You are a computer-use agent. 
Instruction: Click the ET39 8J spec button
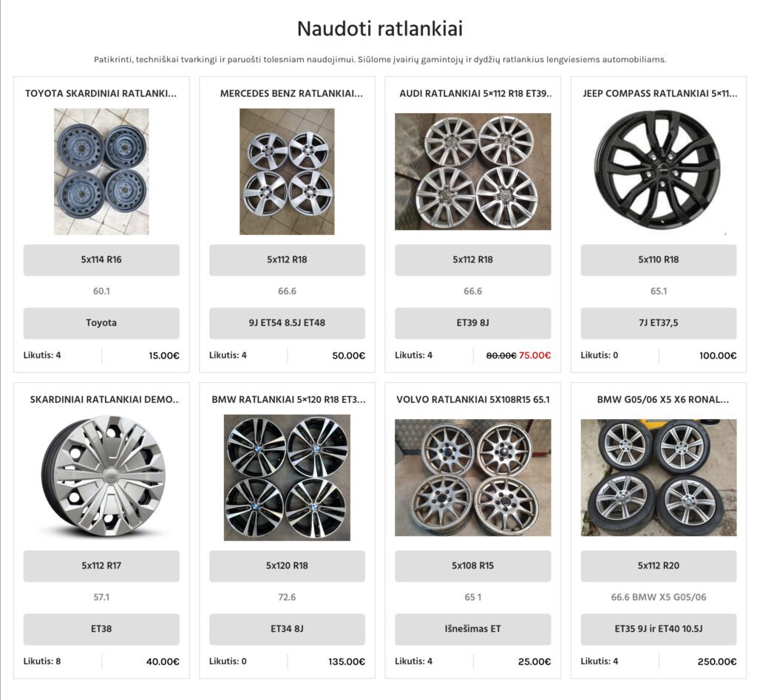click(472, 323)
